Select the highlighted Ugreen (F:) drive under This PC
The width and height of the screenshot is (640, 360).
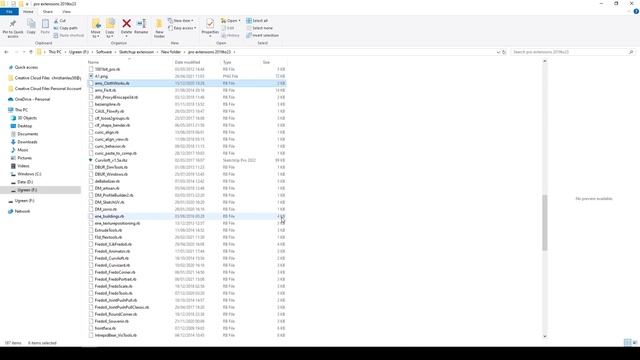coord(41,190)
